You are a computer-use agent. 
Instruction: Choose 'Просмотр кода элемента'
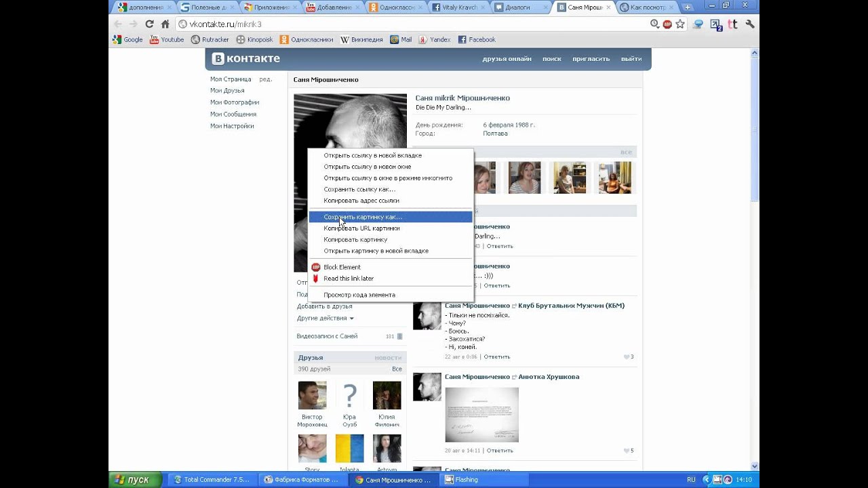click(x=391, y=295)
